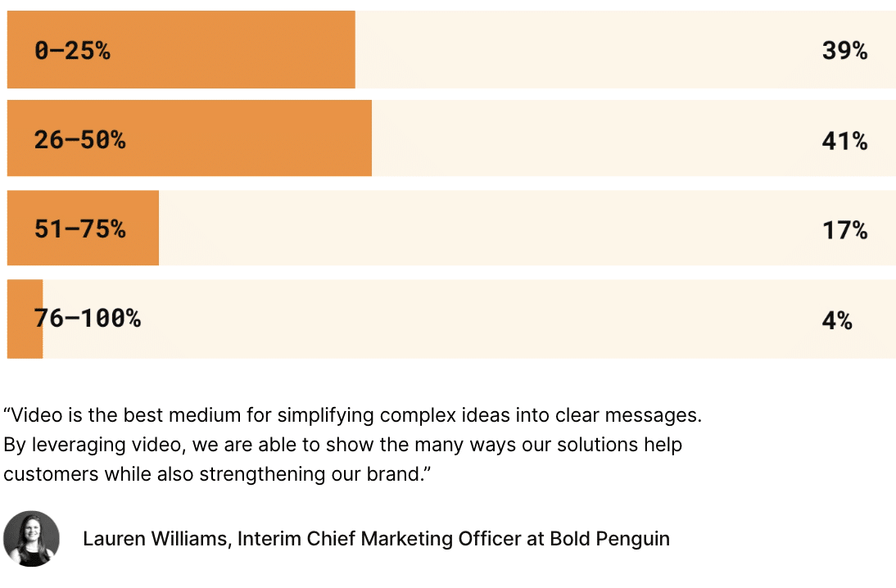Click the pale unfilled part of the 51–75% bar
896x588 pixels.
point(486,228)
